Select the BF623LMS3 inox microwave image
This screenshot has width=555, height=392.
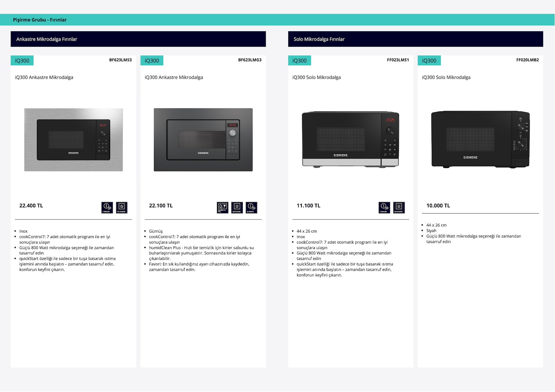pyautogui.click(x=74, y=140)
